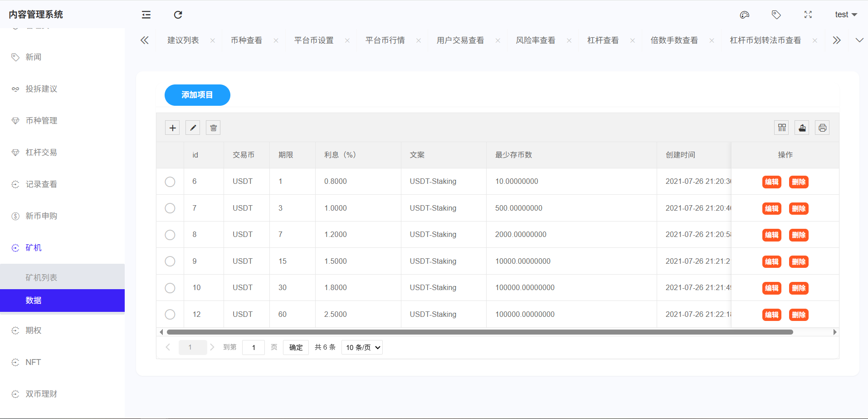Image resolution: width=868 pixels, height=419 pixels.
Task: Open the theme palette icon
Action: 744,15
